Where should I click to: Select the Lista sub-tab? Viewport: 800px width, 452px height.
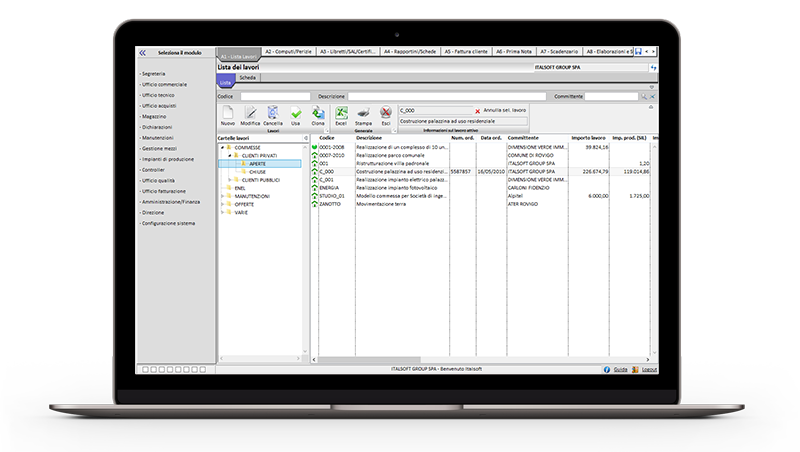click(x=226, y=82)
